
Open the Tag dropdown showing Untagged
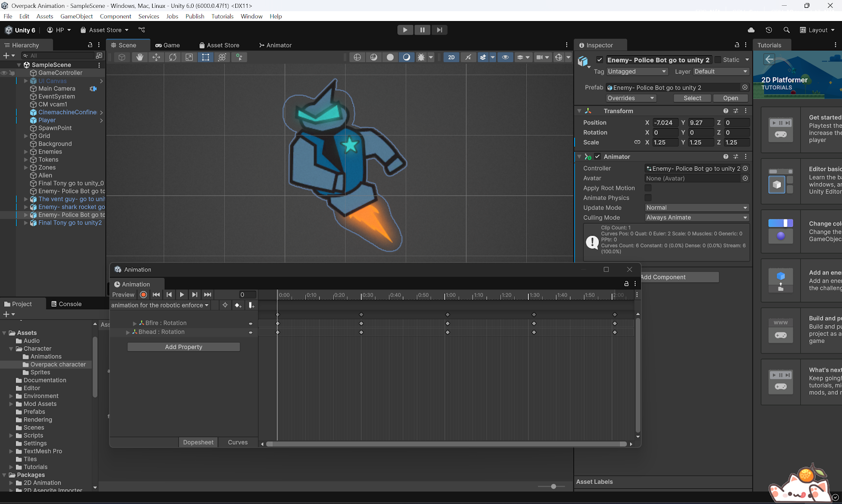[637, 72]
